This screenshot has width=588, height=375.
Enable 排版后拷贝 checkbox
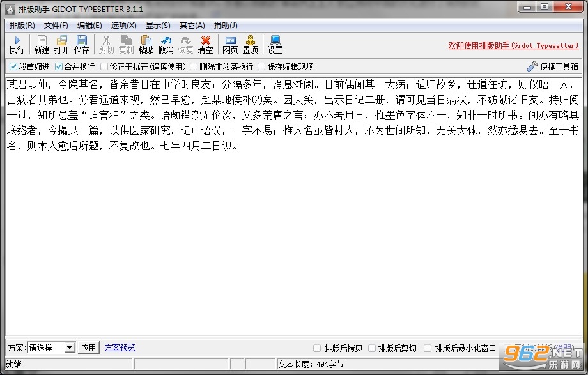[x=317, y=348]
